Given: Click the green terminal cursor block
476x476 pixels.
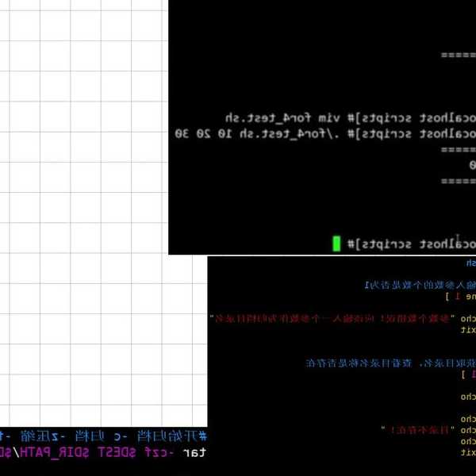Looking at the screenshot, I should click(336, 244).
